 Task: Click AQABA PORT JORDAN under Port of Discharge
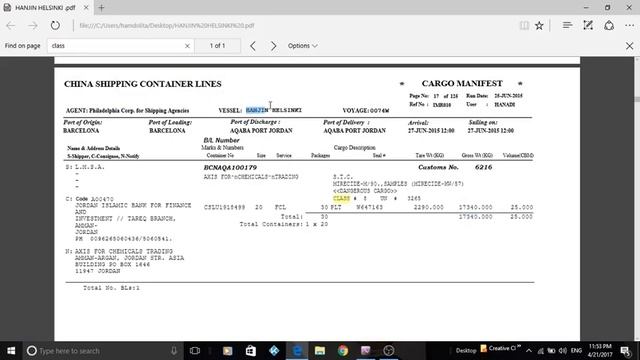tap(261, 131)
